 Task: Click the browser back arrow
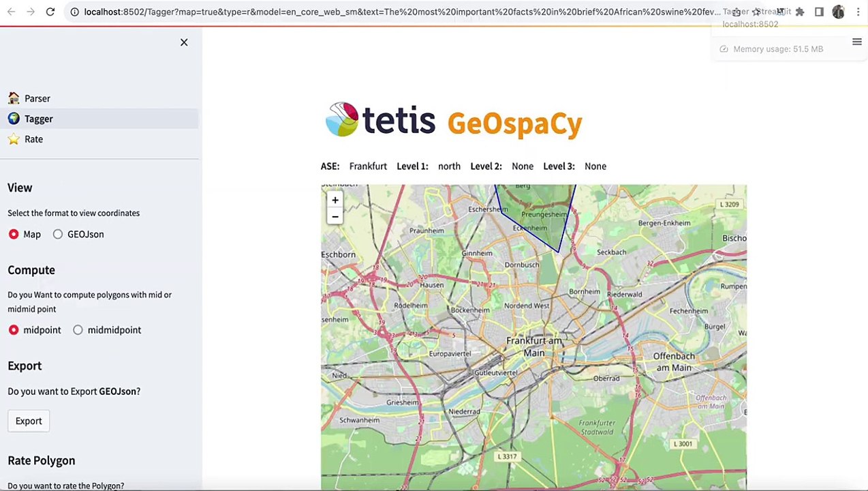12,12
